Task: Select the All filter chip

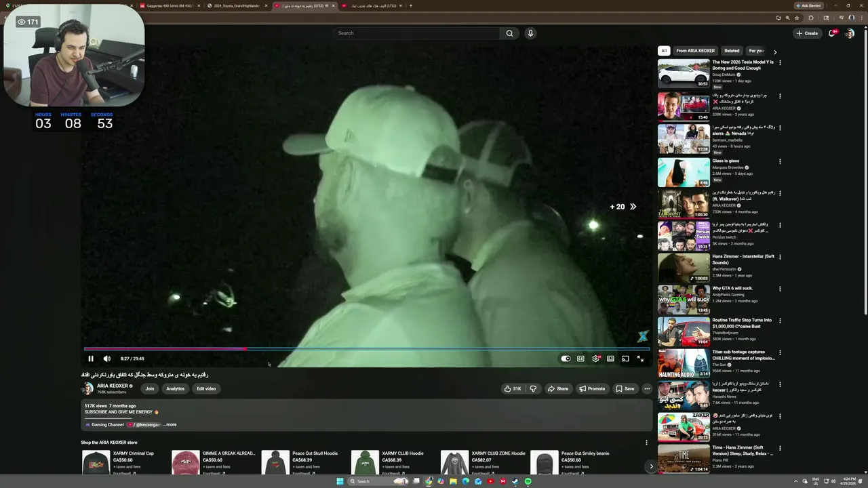Action: click(664, 51)
